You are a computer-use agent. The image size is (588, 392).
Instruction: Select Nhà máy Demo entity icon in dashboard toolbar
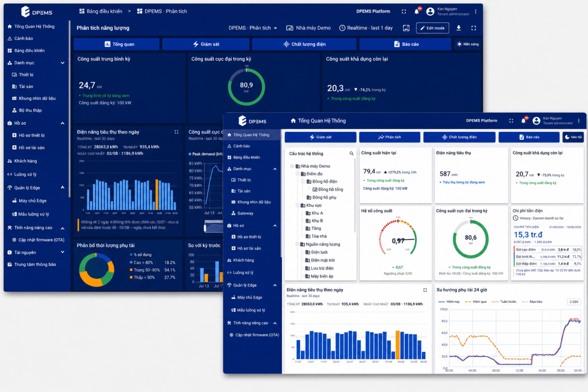pyautogui.click(x=290, y=28)
